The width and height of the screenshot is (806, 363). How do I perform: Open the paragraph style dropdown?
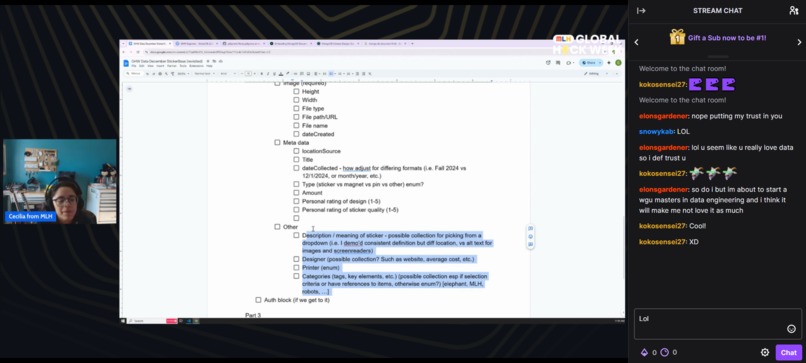click(205, 74)
